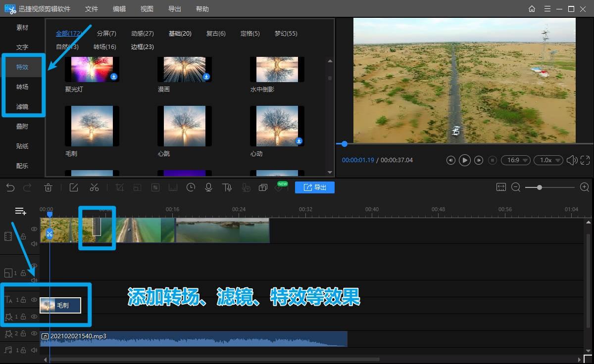
Task: Click the undo arrow in the timeline toolbar
Action: coord(10,187)
